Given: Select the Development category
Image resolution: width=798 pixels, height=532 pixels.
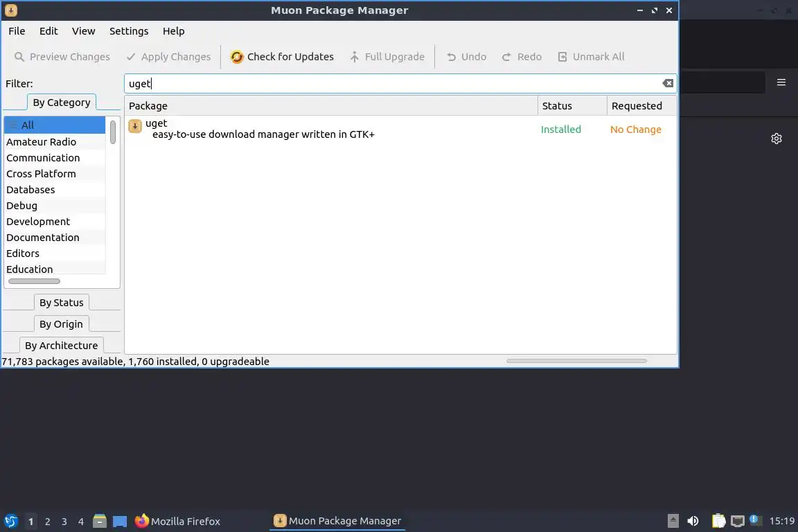Looking at the screenshot, I should coord(55,222).
